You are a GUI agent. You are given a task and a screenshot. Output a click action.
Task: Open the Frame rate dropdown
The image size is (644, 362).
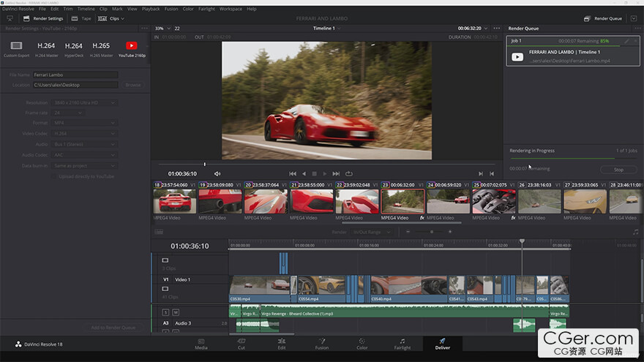click(68, 113)
